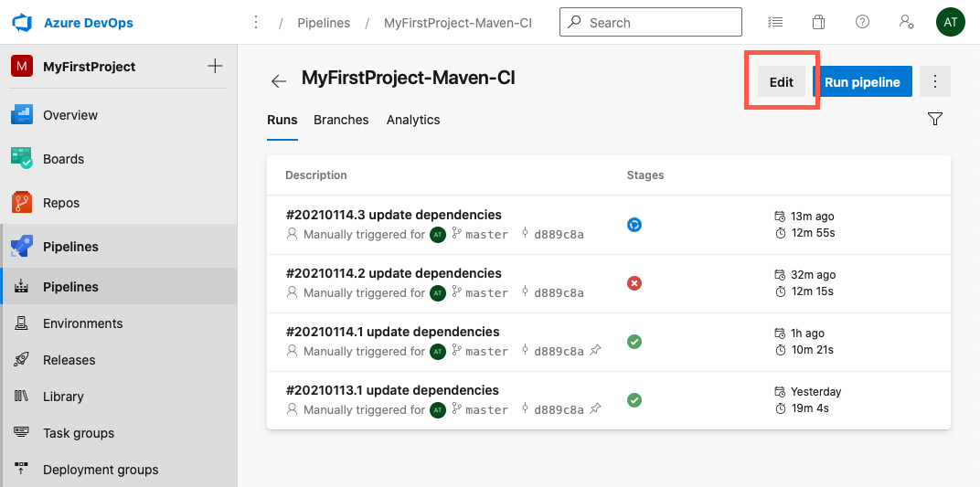
Task: Click the Stages column header
Action: pos(645,175)
